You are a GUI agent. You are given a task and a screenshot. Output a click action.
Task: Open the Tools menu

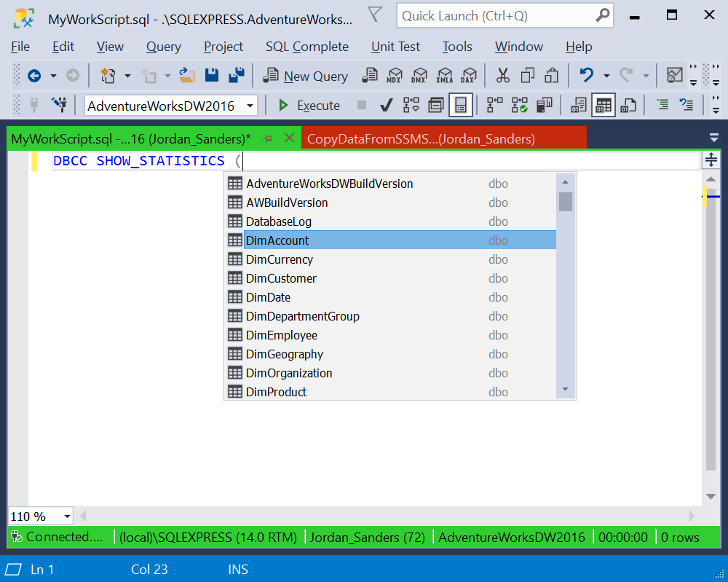click(457, 47)
